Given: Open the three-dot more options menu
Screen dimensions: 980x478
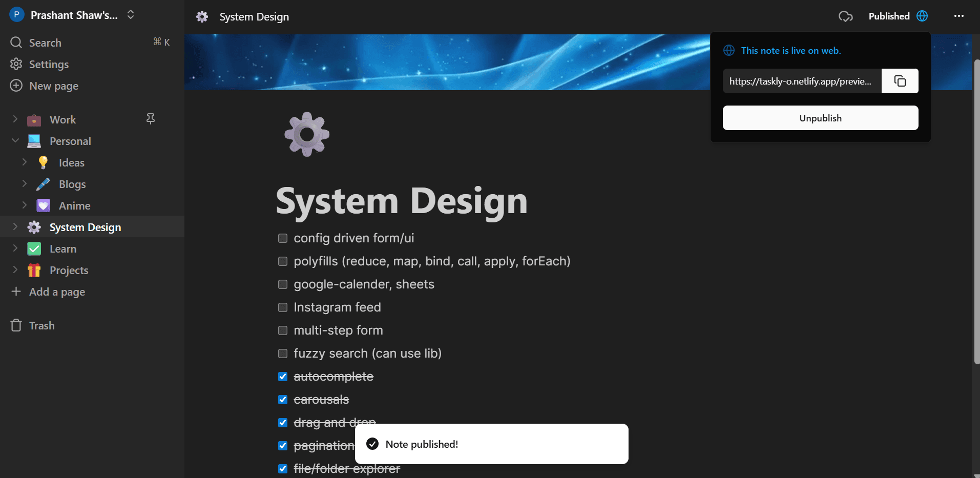Looking at the screenshot, I should coord(959,16).
